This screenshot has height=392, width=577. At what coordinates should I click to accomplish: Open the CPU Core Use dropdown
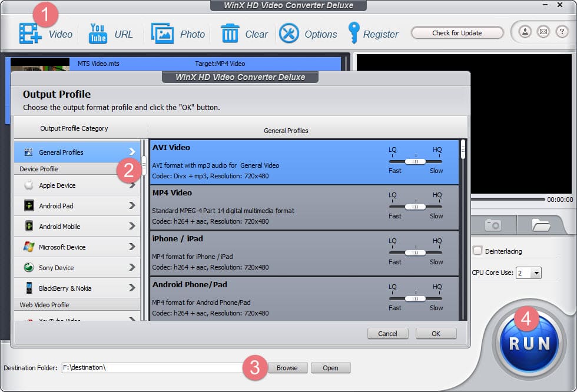[x=536, y=273]
